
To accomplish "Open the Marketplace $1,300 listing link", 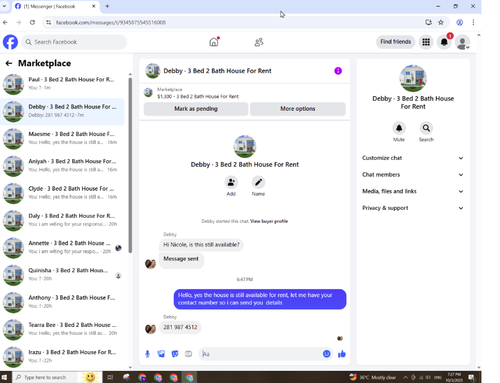I will click(x=198, y=96).
